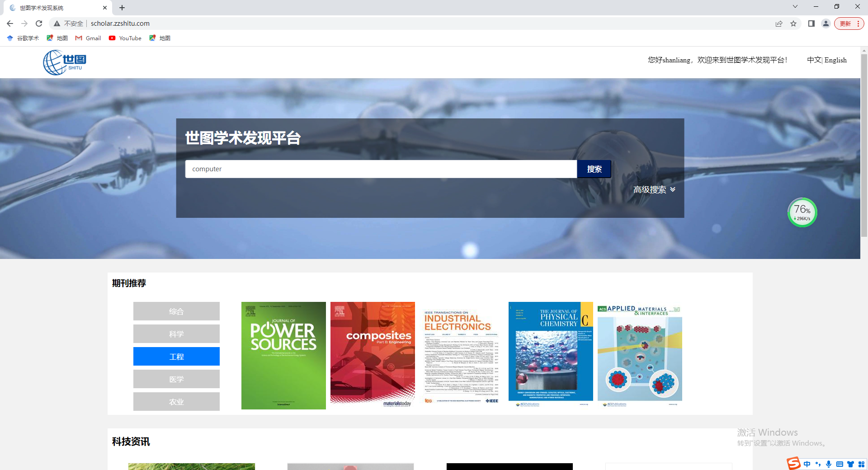This screenshot has width=868, height=470.
Task: Open the Journal of Power Sources cover
Action: click(283, 356)
